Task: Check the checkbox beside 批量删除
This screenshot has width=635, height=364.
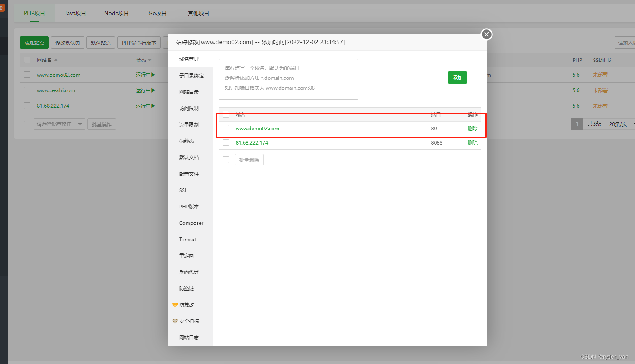Action: tap(226, 160)
